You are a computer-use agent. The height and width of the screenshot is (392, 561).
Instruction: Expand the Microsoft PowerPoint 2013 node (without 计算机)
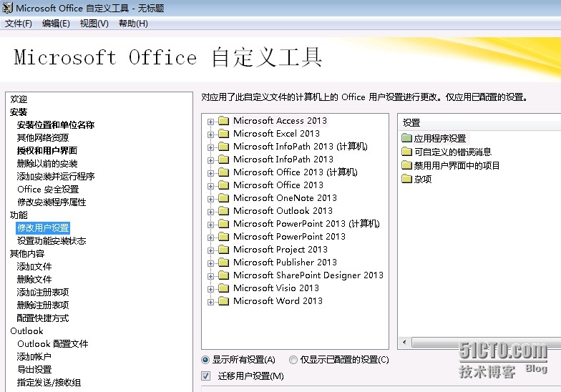pyautogui.click(x=210, y=237)
